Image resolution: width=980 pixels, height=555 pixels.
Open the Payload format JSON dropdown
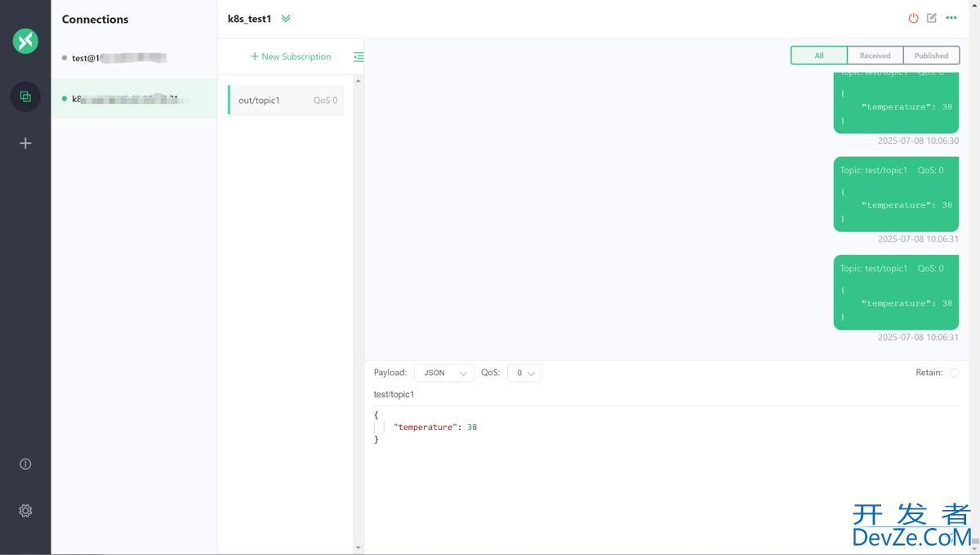click(443, 373)
